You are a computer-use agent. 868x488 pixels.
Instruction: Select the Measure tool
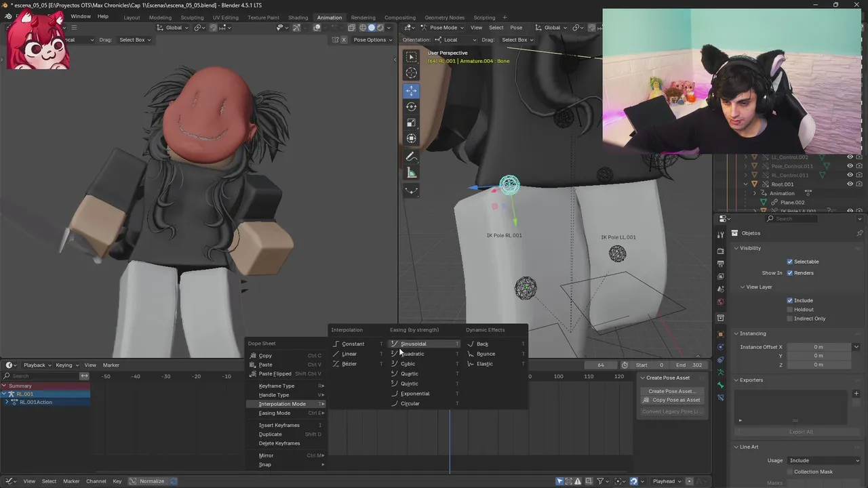click(x=411, y=173)
